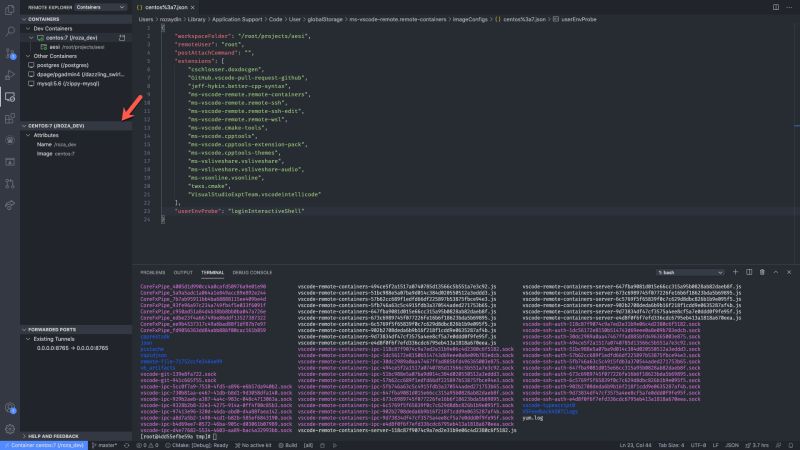
Task: Switch to the PROBLEMS panel tab
Action: pyautogui.click(x=153, y=272)
